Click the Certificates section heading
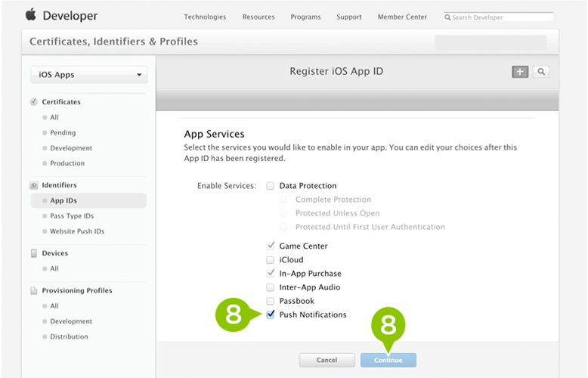The height and width of the screenshot is (378, 588). click(x=61, y=102)
